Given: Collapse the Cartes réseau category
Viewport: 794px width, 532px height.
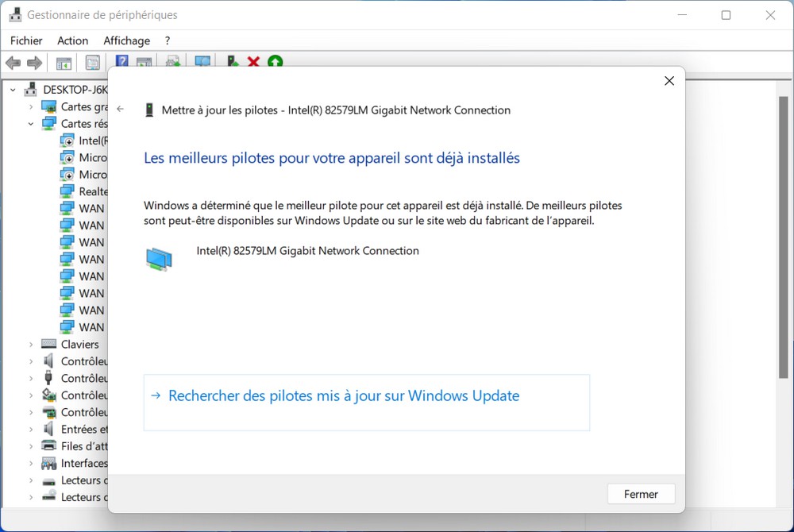Looking at the screenshot, I should tap(31, 124).
